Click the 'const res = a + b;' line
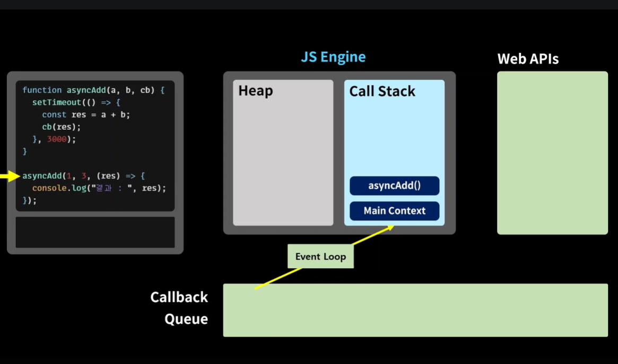This screenshot has height=364, width=618. (x=86, y=114)
